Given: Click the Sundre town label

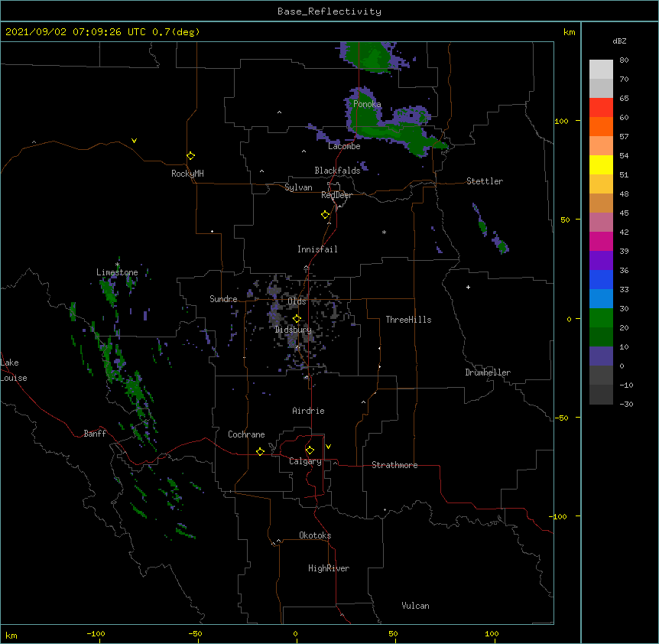Looking at the screenshot, I should coord(223,299).
